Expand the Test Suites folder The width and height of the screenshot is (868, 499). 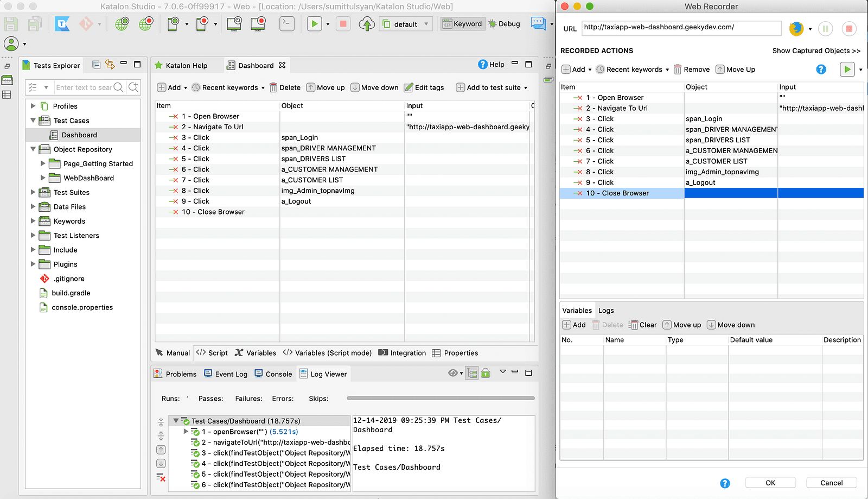click(x=33, y=192)
